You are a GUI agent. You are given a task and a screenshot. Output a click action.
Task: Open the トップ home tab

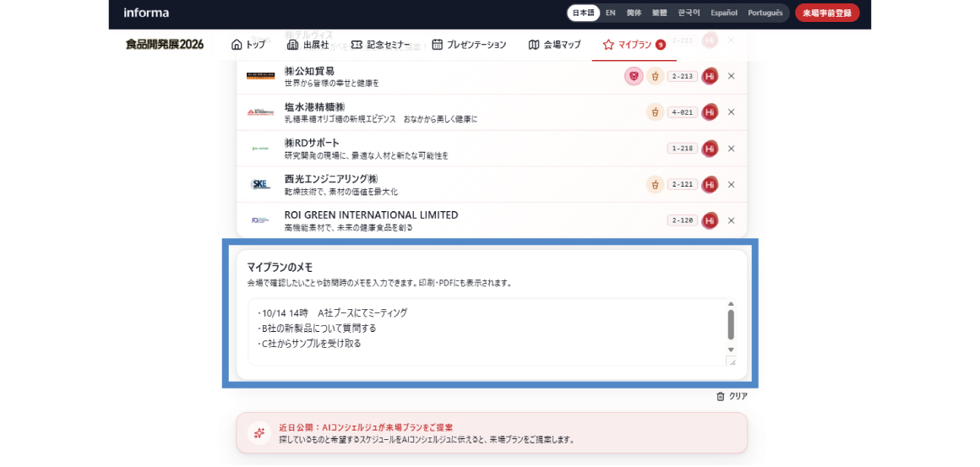coord(248,44)
